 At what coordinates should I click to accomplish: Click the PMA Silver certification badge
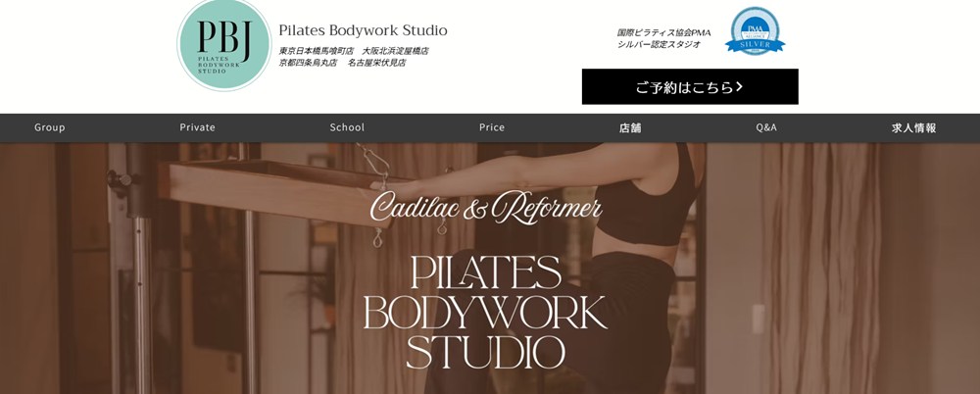coord(755,30)
